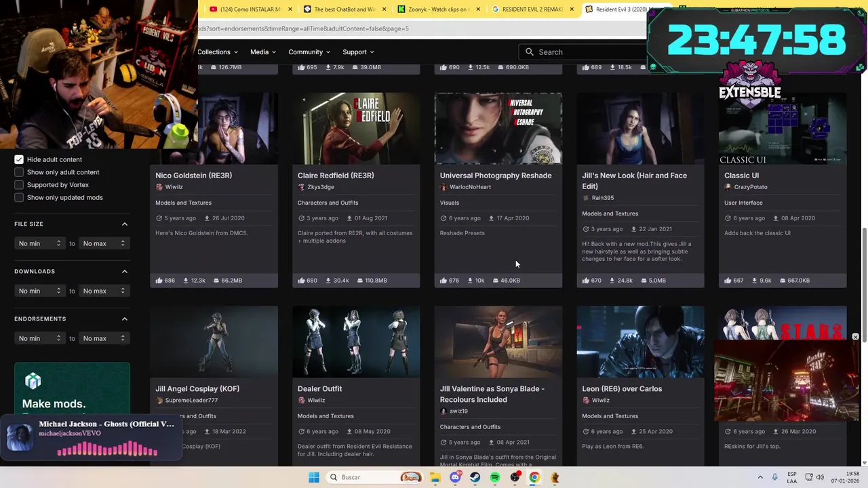This screenshot has height=488, width=868.
Task: Collapse the File Size filter section
Action: [125, 224]
